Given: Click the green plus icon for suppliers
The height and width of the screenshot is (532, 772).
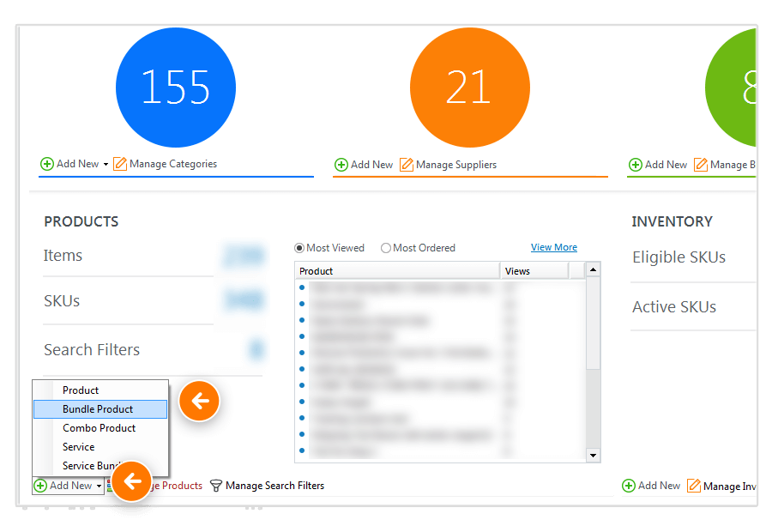Looking at the screenshot, I should coord(341,165).
